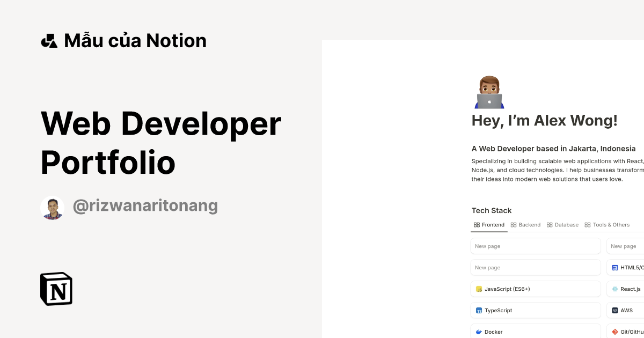Viewport: 644px width, 338px height.
Task: Click the Git/GitHub diamond icon
Action: tap(614, 331)
